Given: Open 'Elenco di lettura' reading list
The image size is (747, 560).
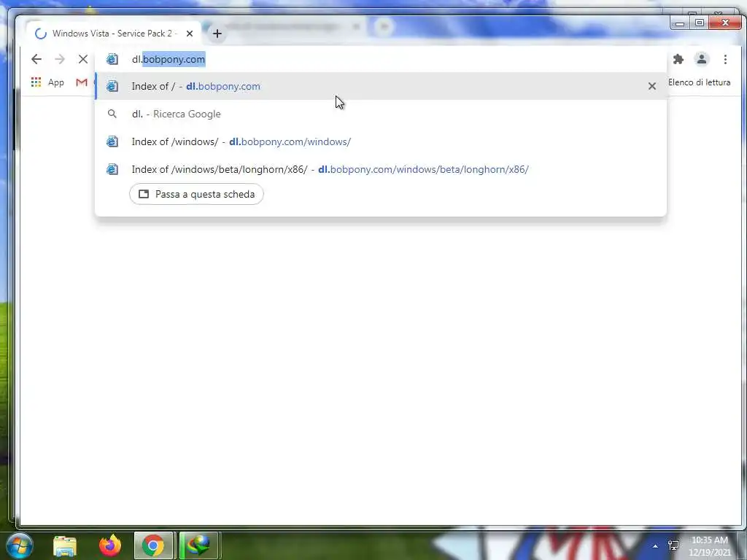Looking at the screenshot, I should tap(699, 82).
